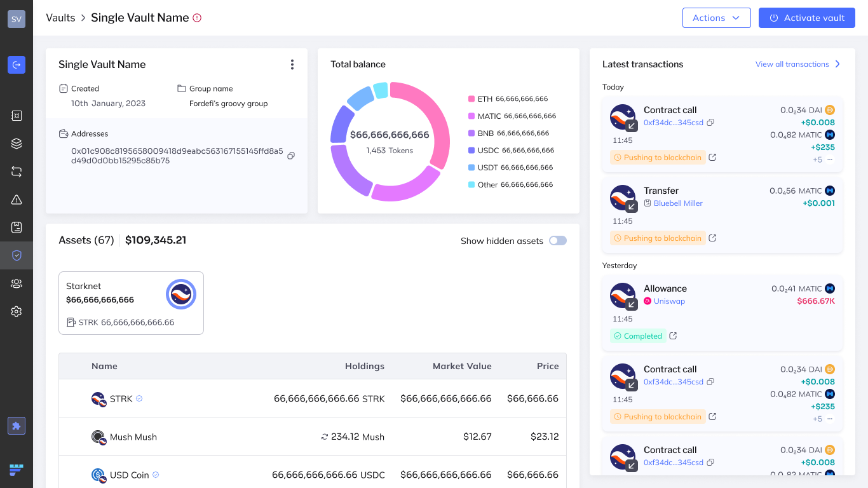Image resolution: width=868 pixels, height=488 pixels.
Task: Click the Starknet logo in Starknet card
Action: 181,294
